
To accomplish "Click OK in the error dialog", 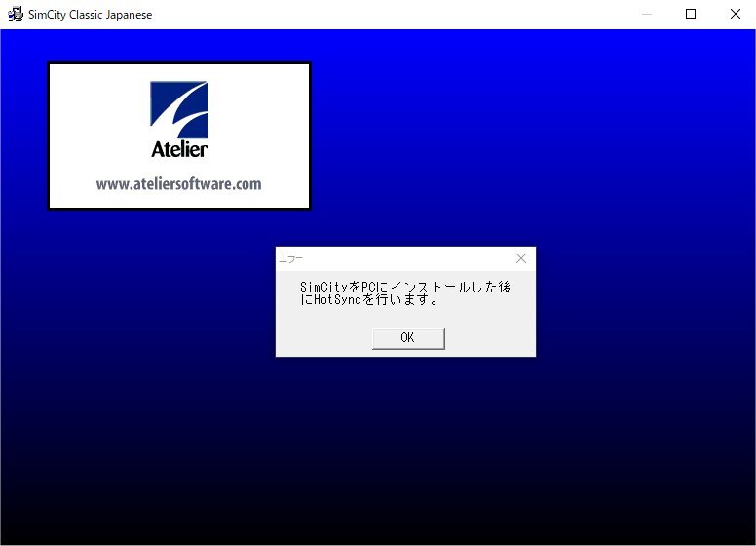I will pos(408,338).
